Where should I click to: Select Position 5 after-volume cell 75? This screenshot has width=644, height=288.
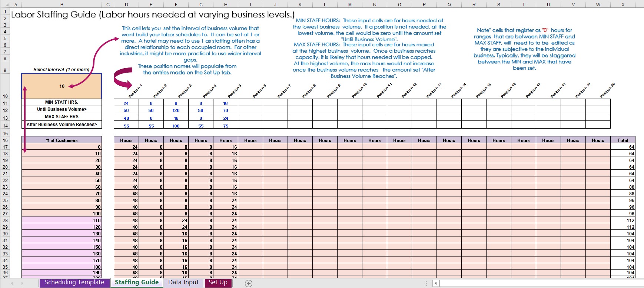pyautogui.click(x=226, y=126)
